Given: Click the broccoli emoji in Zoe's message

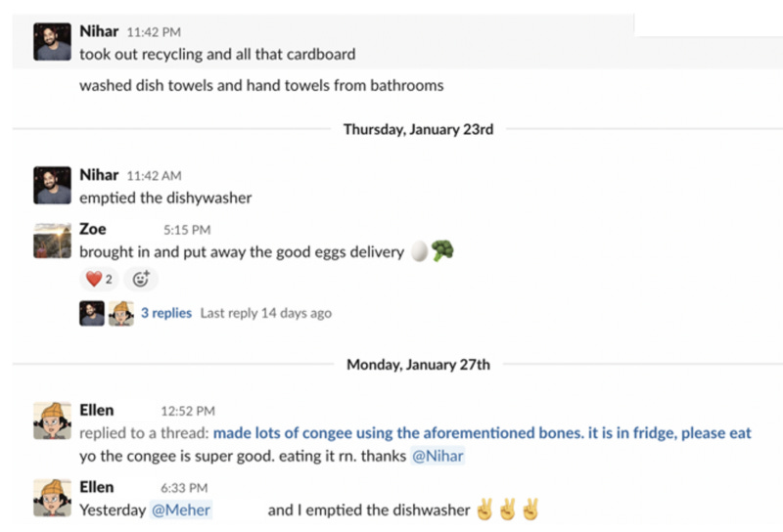Looking at the screenshot, I should [442, 250].
